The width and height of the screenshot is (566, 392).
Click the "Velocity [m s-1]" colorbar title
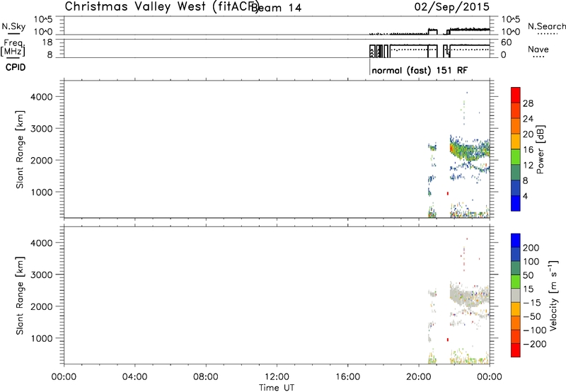pyautogui.click(x=553, y=295)
